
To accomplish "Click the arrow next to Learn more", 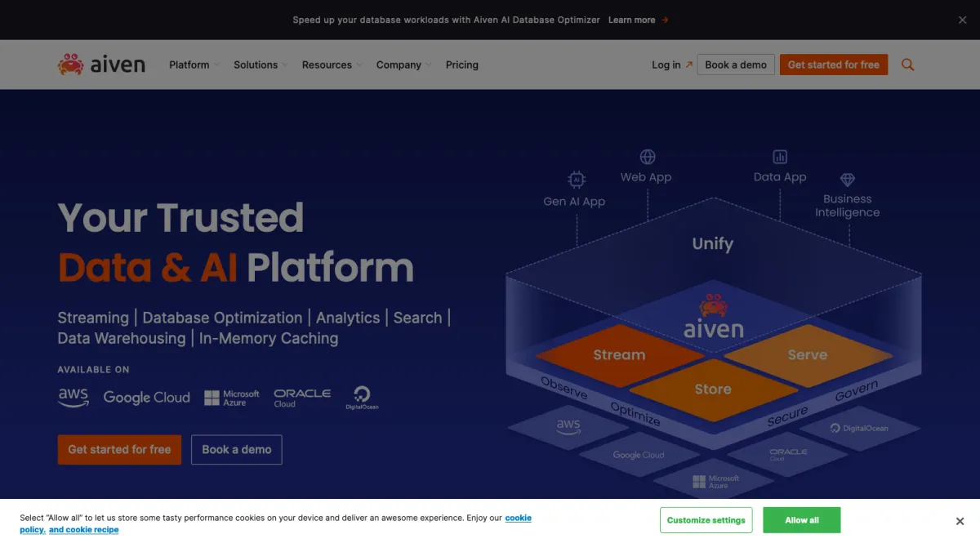I will 665,20.
